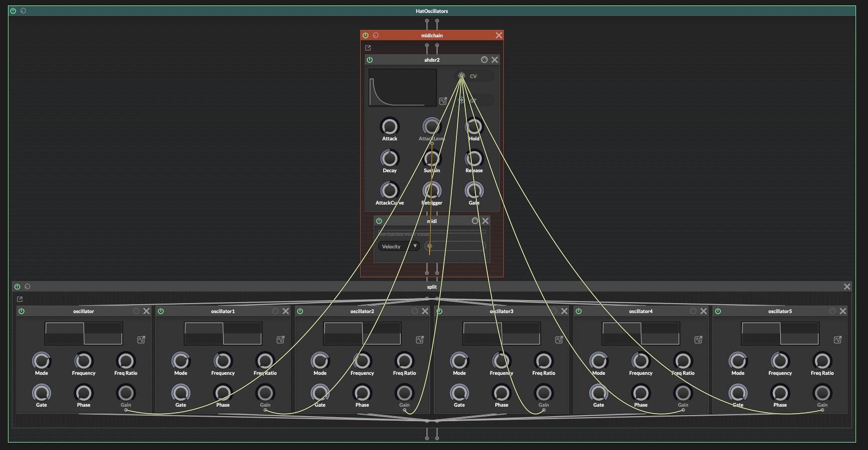Click the round icon in the first oscillator header
Screen dimensions: 868x450
(136, 311)
